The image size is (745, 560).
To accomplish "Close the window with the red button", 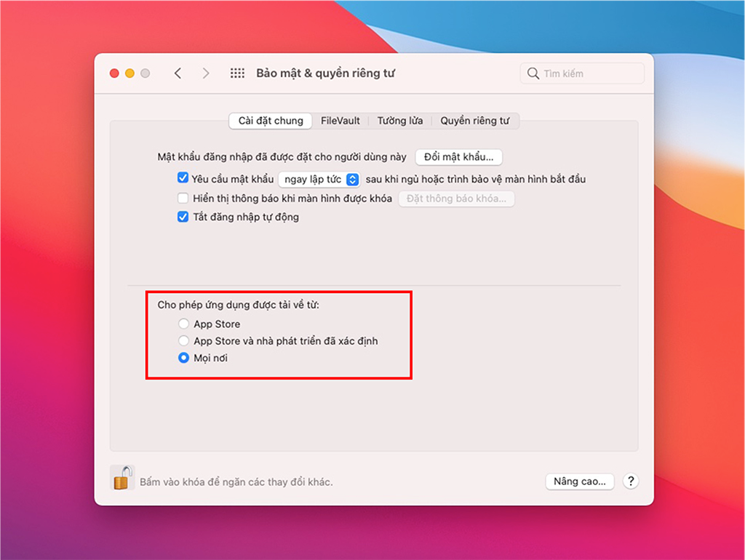I will 114,73.
